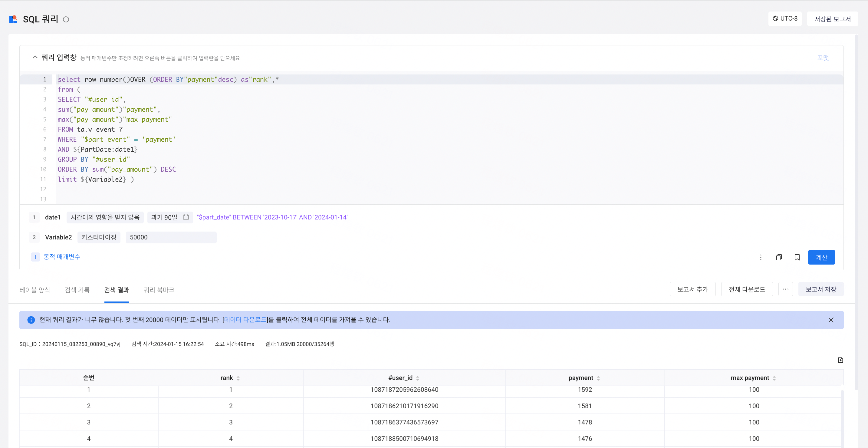Click the Variable2 parameter name
The height and width of the screenshot is (448, 868).
[x=58, y=237]
